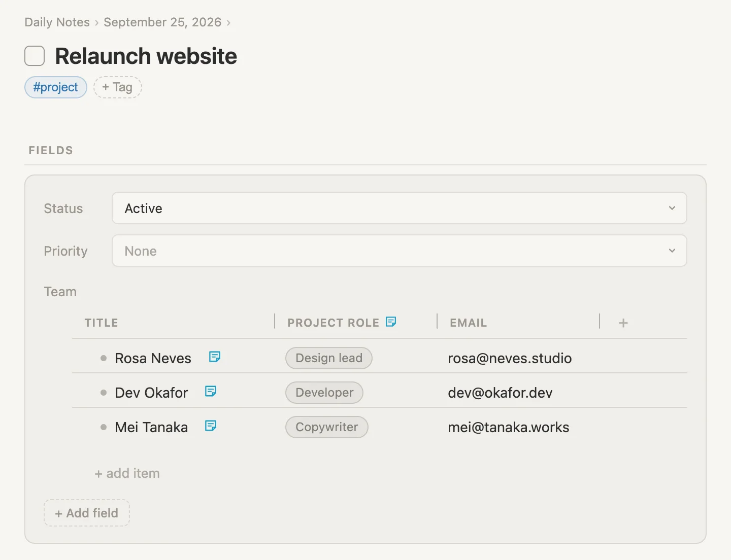This screenshot has width=731, height=560.
Task: Expand breadcrumb chevron after September 25, 2026
Action: [x=228, y=23]
